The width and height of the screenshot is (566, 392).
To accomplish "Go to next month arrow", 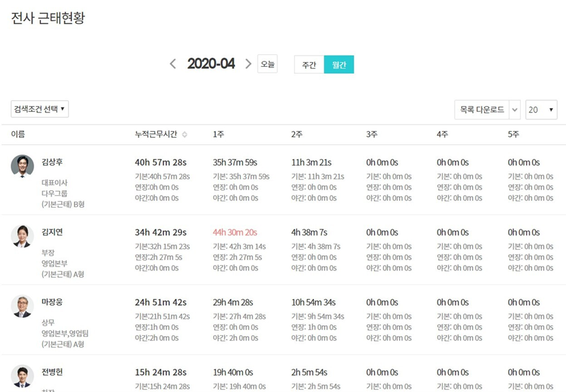I will tap(248, 64).
